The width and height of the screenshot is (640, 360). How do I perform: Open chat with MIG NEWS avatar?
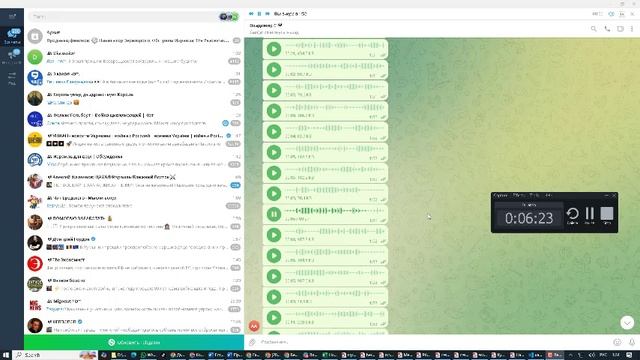[134, 305]
